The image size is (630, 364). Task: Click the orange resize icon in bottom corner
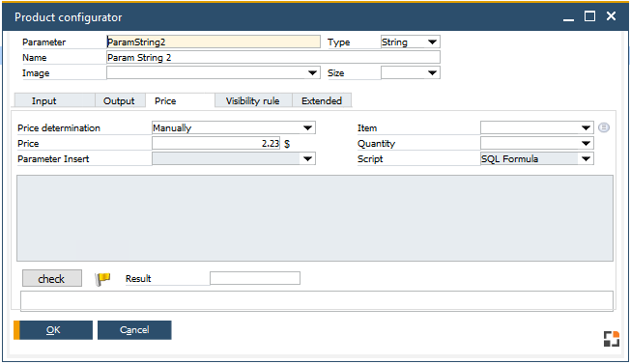pos(612,339)
